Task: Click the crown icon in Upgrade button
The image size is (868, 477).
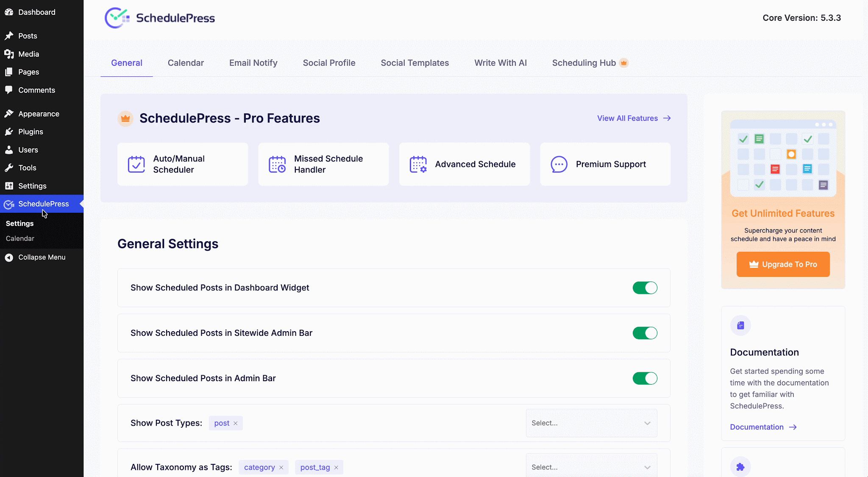Action: coord(754,264)
